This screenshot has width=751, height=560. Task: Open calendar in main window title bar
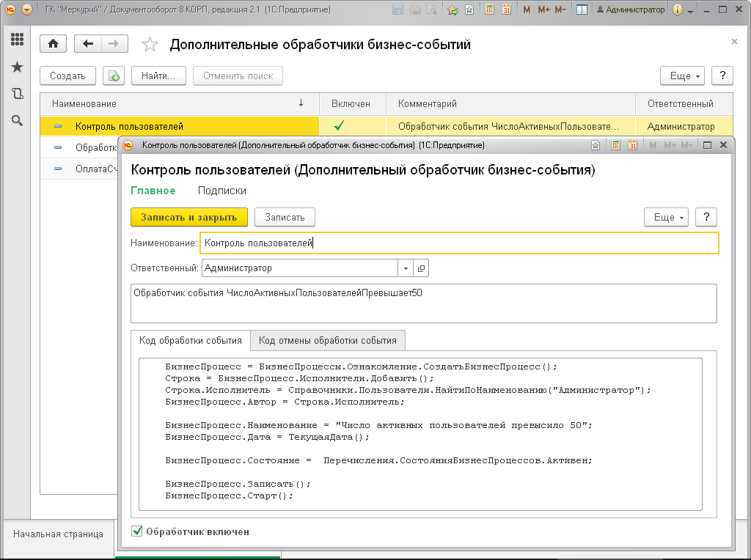506,10
